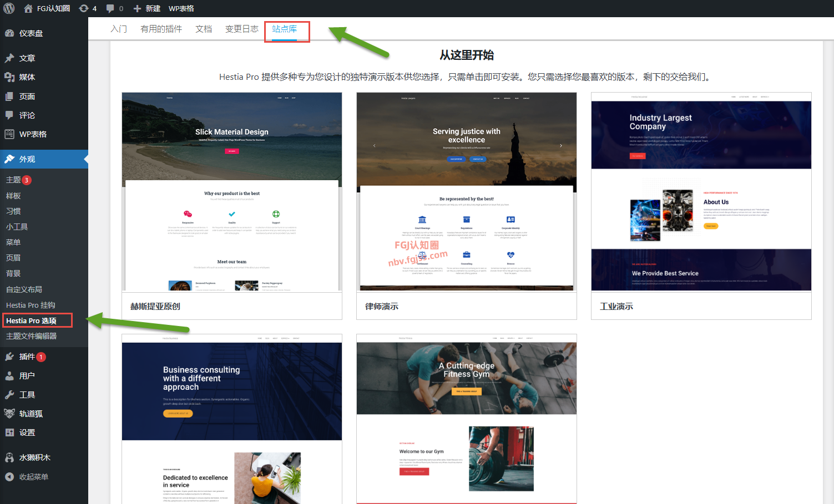Select the 赫斯提亚原创 demo thumbnail

coord(232,192)
